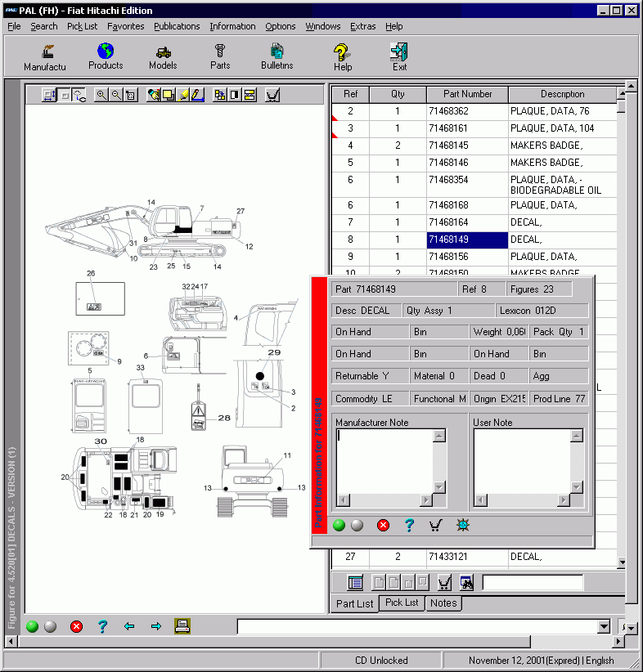
Task: Click the Description column header
Action: point(562,94)
